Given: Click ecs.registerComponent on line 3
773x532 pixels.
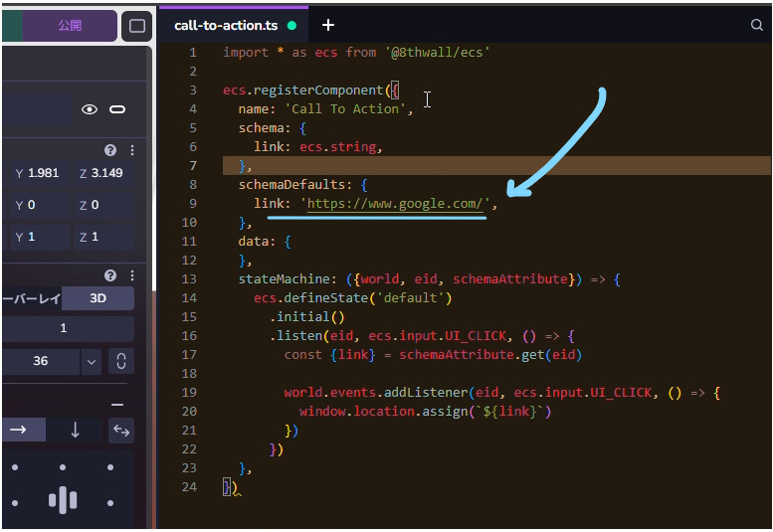Looking at the screenshot, I should 303,90.
